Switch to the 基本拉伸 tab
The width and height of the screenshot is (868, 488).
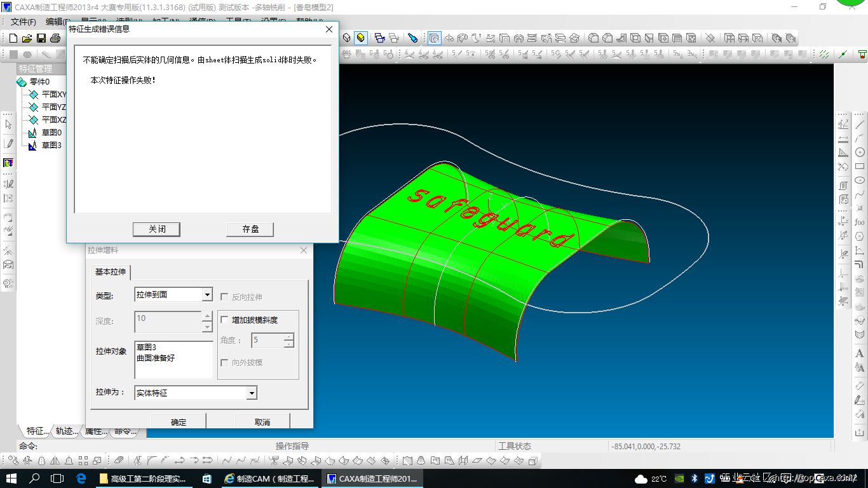[111, 272]
